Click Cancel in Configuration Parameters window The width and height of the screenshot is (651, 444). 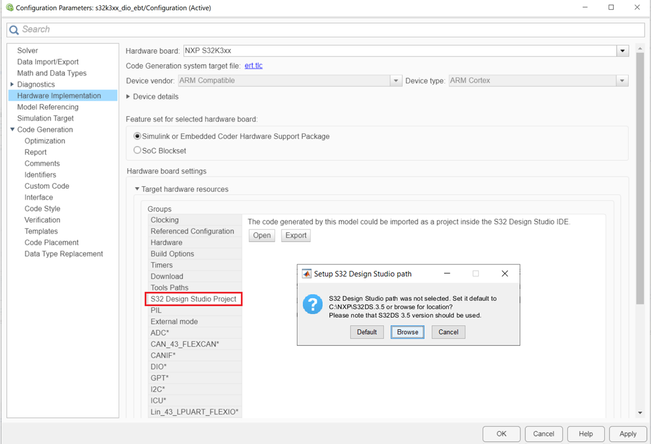point(543,434)
